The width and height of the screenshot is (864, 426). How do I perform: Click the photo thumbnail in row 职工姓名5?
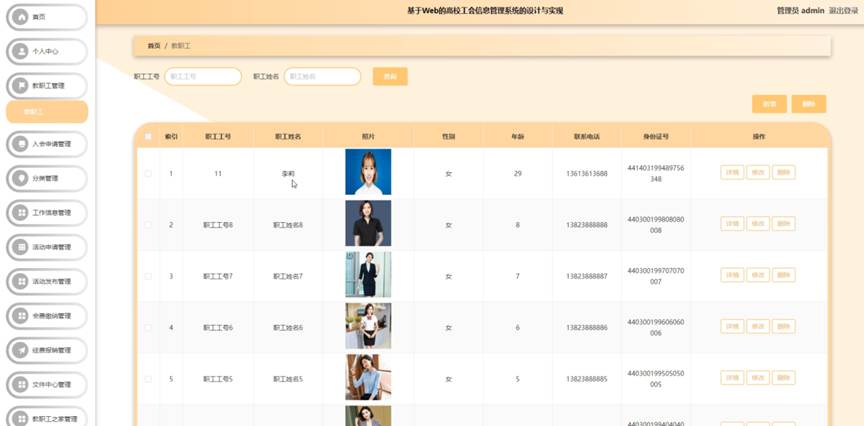coord(368,377)
